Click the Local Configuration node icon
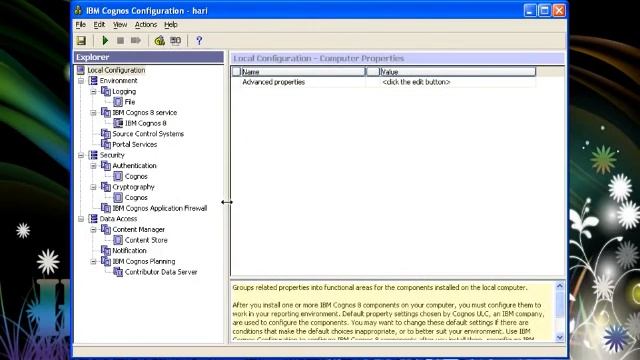This screenshot has height=360, width=640. [81, 70]
